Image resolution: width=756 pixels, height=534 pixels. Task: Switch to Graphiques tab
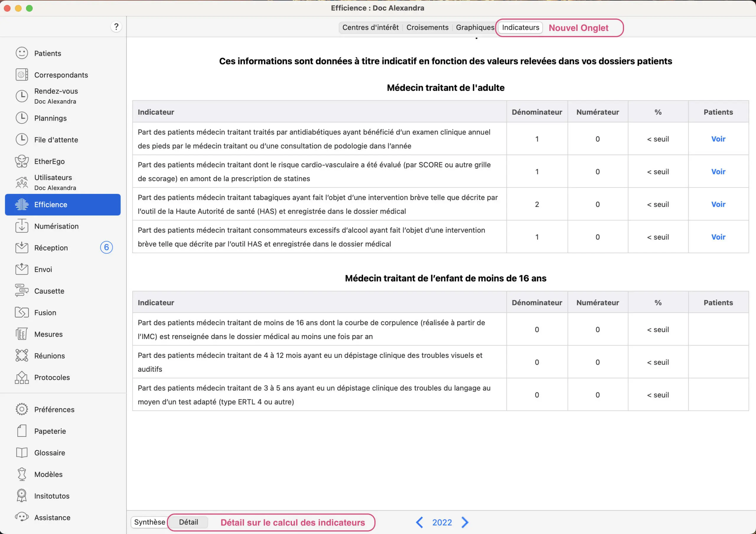pos(475,27)
